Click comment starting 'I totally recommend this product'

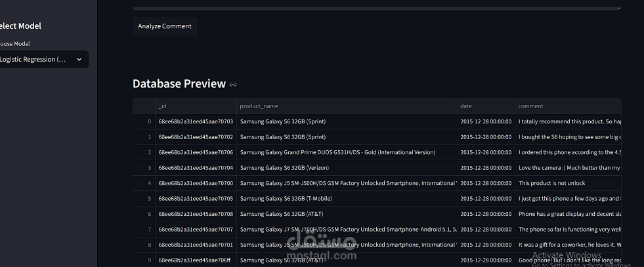click(x=568, y=121)
